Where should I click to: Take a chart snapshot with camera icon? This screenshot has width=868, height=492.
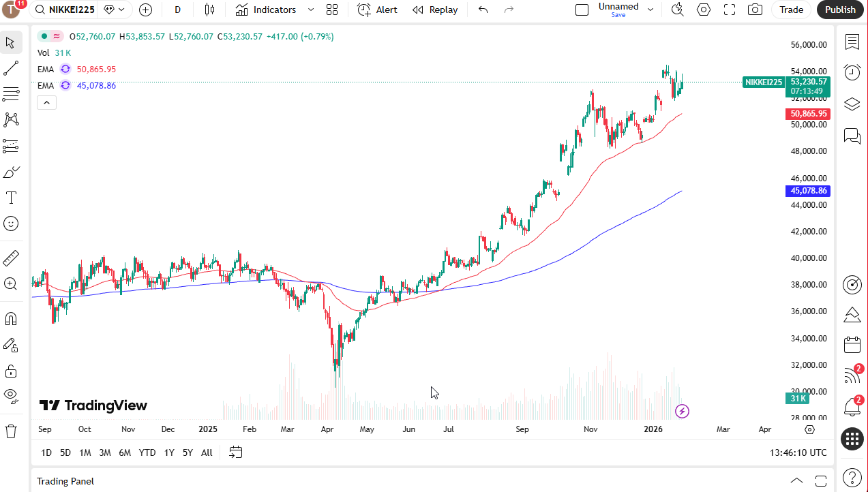[755, 10]
